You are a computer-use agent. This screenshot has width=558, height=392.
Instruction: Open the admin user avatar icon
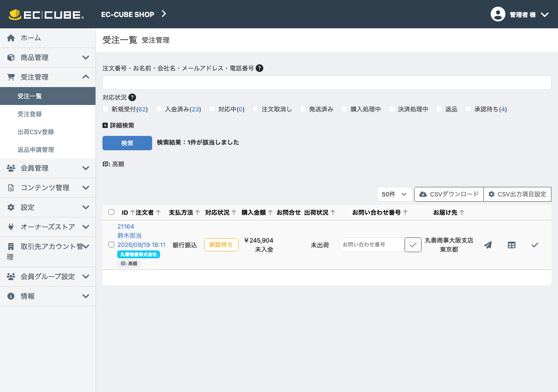click(x=498, y=14)
